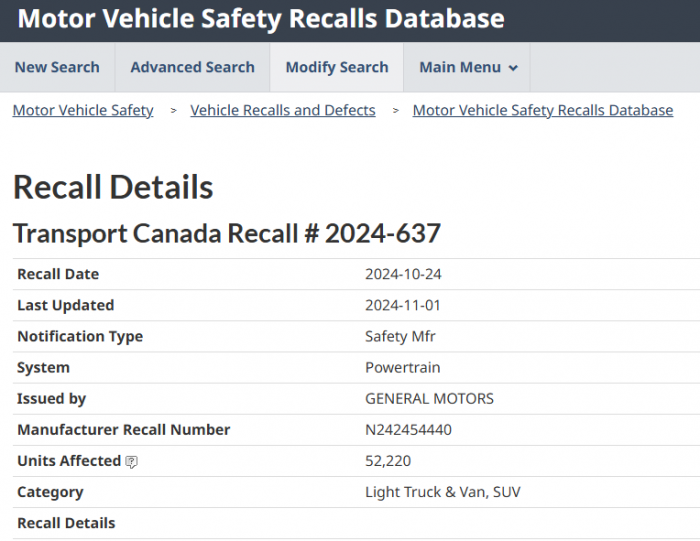The height and width of the screenshot is (541, 700).
Task: Expand the Main Menu chevron arrow
Action: click(514, 68)
